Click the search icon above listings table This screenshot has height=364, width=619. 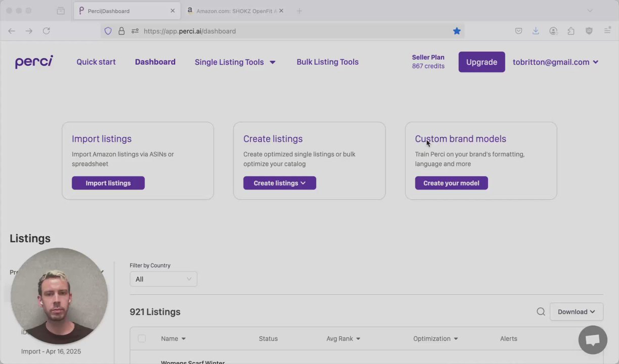[541, 312]
